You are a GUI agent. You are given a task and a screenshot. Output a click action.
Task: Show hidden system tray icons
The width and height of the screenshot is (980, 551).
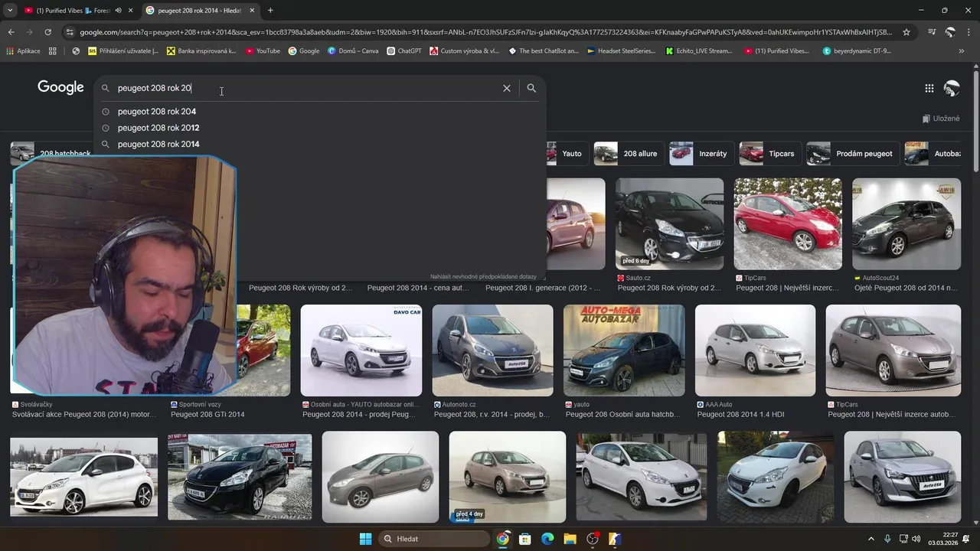point(871,539)
